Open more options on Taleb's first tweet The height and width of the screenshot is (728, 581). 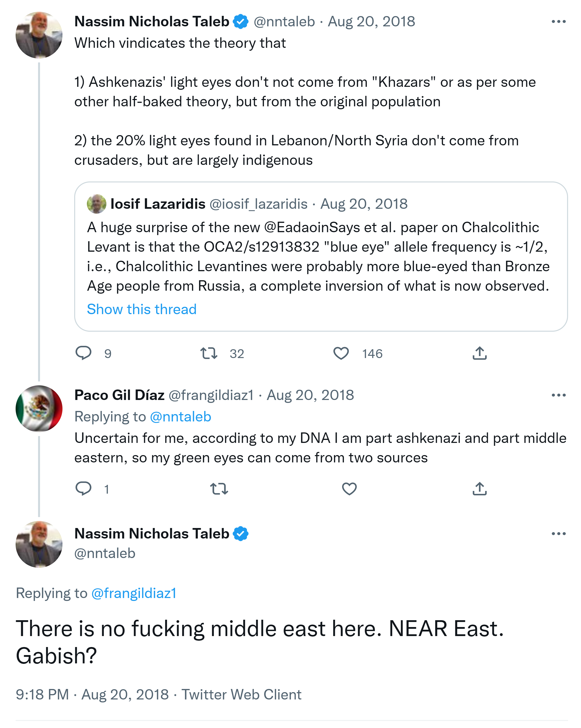click(558, 22)
